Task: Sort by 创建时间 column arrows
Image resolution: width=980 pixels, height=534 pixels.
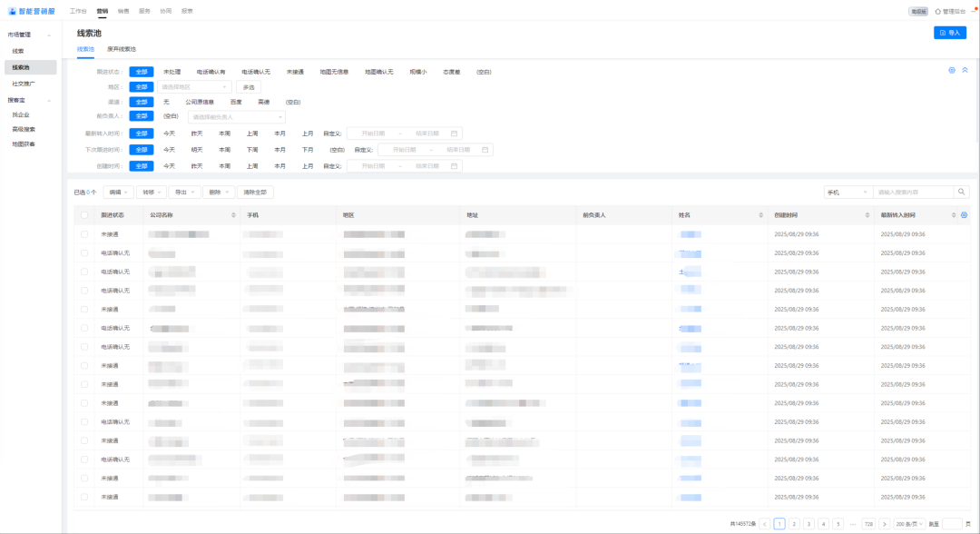Action: [x=867, y=215]
